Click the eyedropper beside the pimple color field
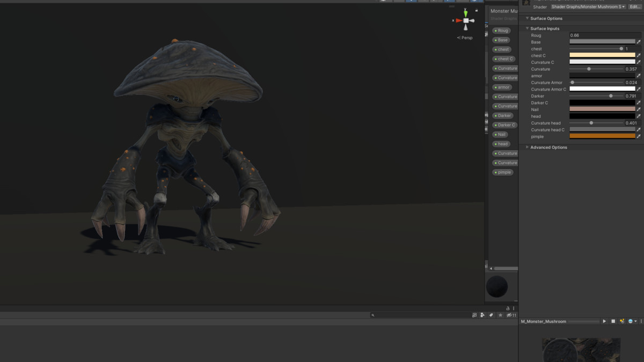This screenshot has width=644, height=362. [x=640, y=136]
